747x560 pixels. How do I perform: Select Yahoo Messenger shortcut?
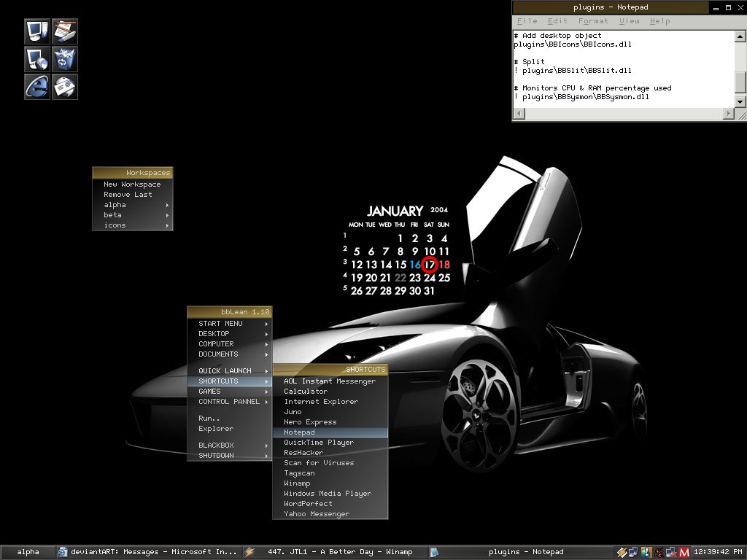click(x=330, y=514)
